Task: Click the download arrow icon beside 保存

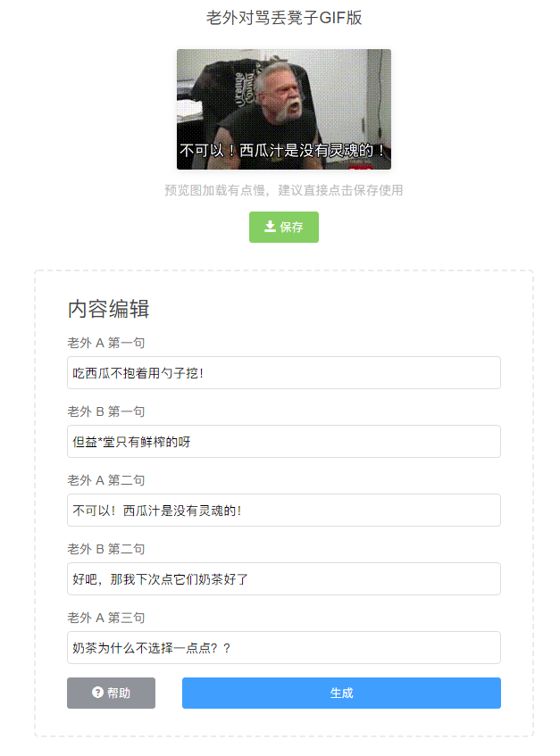Action: pyautogui.click(x=270, y=227)
